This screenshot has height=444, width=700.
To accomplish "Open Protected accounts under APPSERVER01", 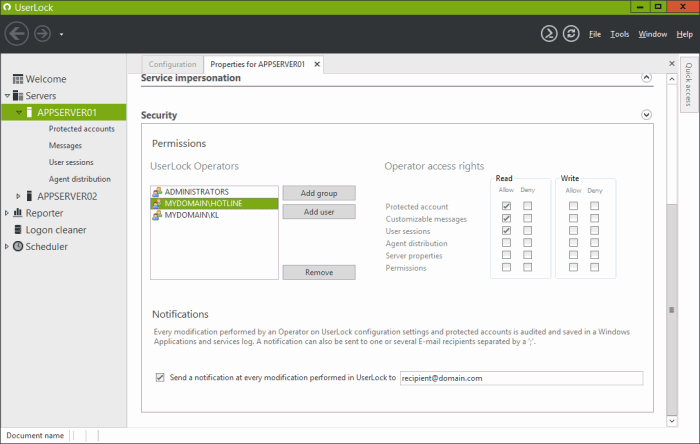I will coord(82,129).
